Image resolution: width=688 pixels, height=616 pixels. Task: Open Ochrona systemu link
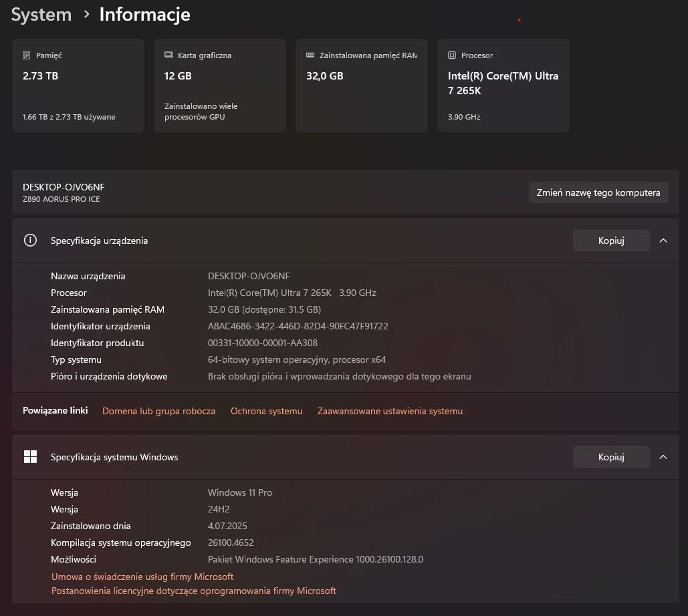point(266,411)
